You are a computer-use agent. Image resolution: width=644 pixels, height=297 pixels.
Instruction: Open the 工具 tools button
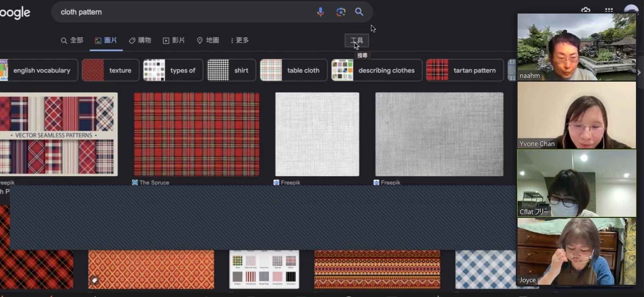tap(356, 41)
